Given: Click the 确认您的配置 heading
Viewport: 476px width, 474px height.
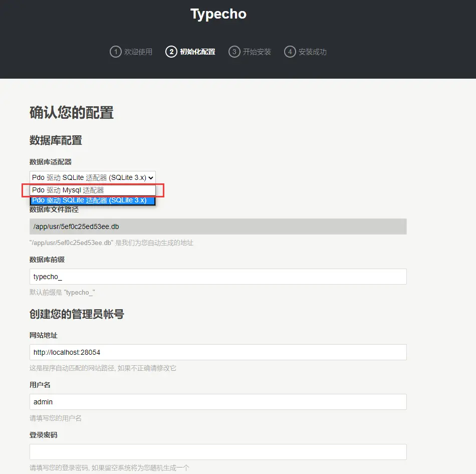Looking at the screenshot, I should [x=72, y=113].
